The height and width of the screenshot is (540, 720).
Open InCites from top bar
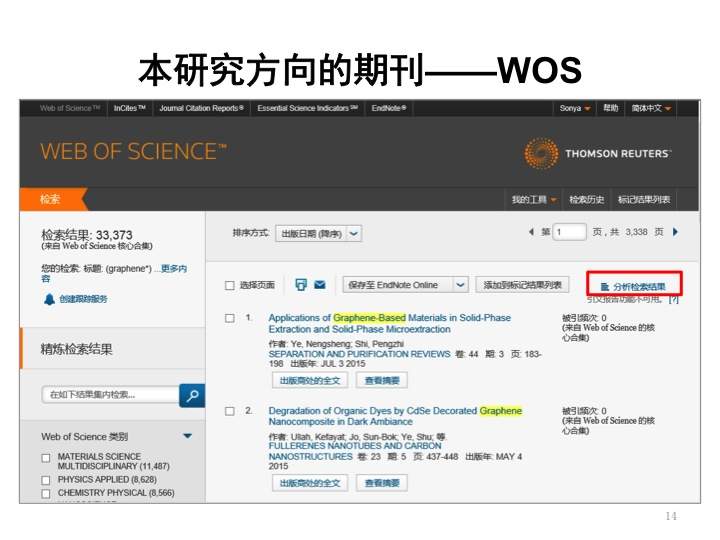(x=129, y=108)
